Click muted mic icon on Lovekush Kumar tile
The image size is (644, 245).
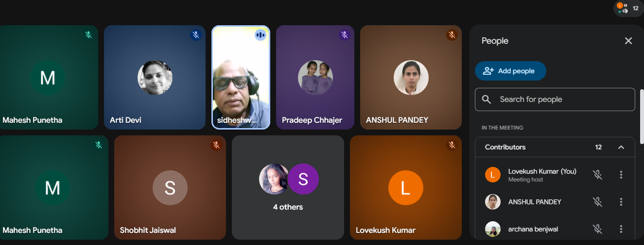click(x=452, y=145)
